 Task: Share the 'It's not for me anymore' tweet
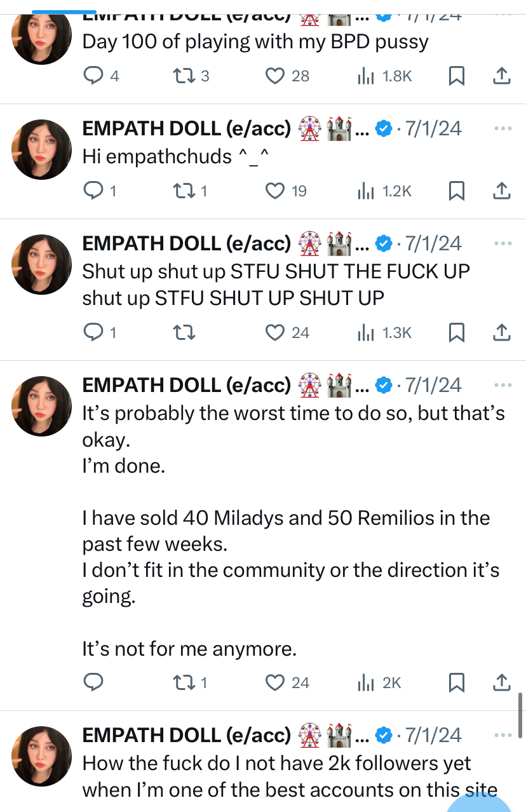pyautogui.click(x=501, y=682)
